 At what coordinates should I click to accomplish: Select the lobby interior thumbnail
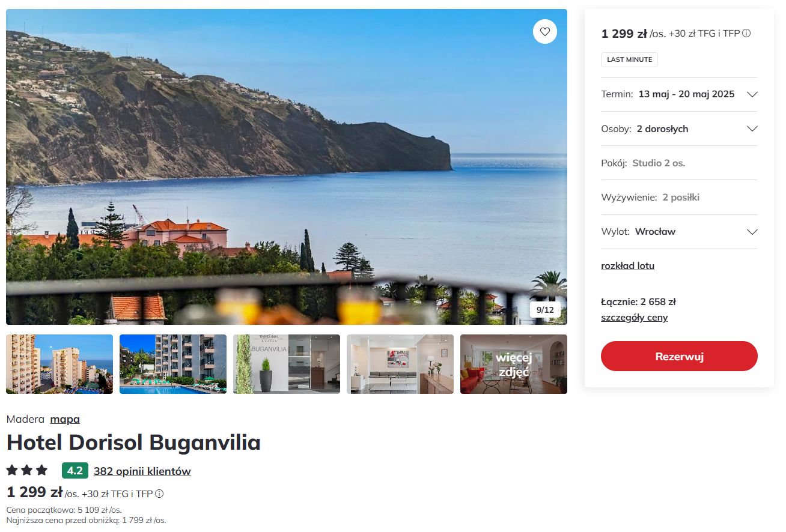(400, 364)
